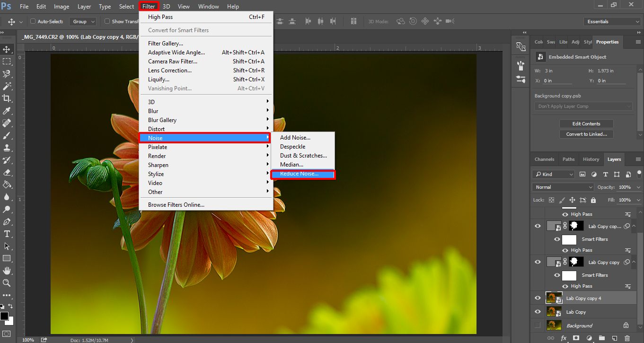Viewport: 644px width, 343px height.
Task: Select the Brush tool
Action: [x=7, y=135]
